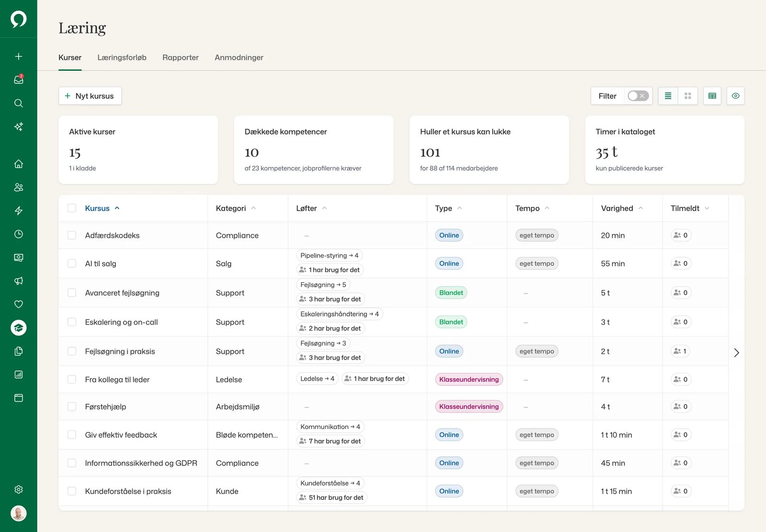Sort by the Type column
The image size is (766, 532).
pos(448,208)
